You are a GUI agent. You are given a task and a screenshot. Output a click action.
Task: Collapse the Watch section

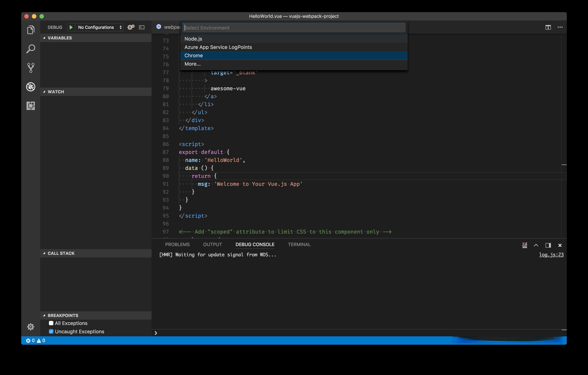96,92
